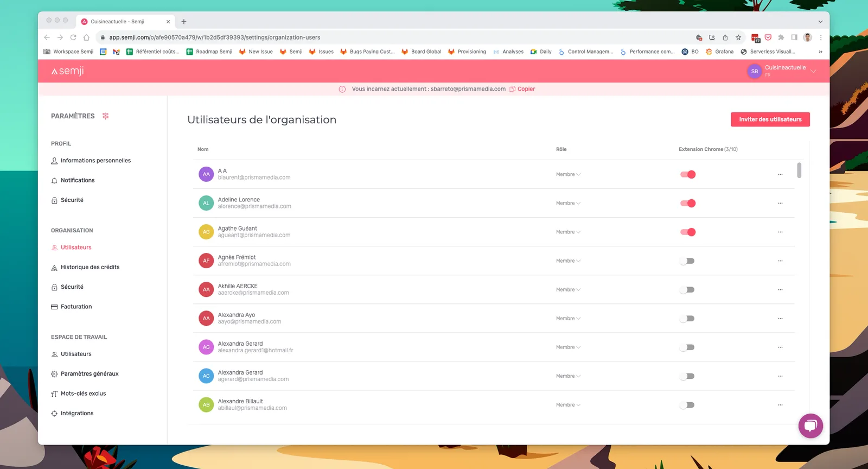Click the collapse sidebar icon beside PARAMÈTRES
Viewport: 868px width, 469px height.
[106, 116]
